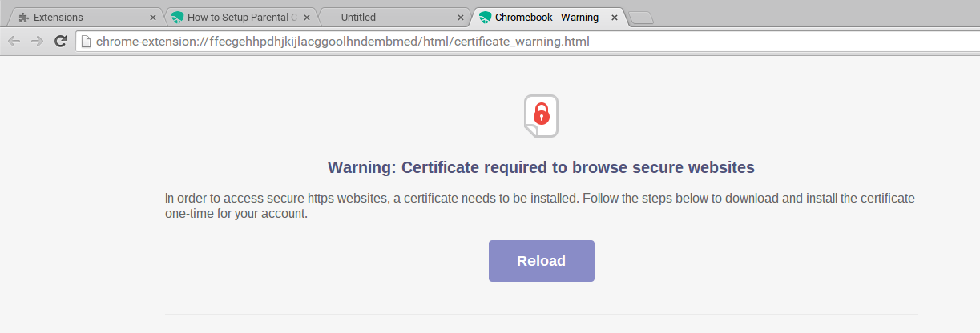
Task: Click the page icon in the address bar
Action: pos(85,41)
